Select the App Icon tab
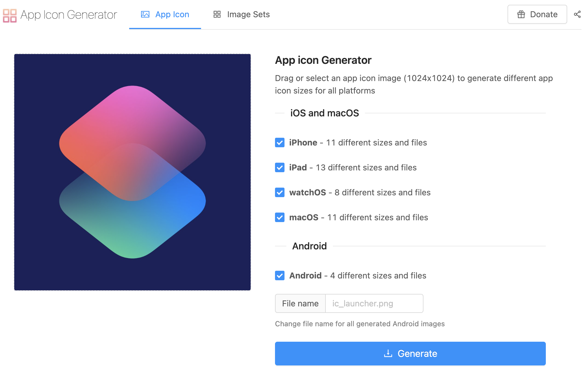 [x=165, y=14]
